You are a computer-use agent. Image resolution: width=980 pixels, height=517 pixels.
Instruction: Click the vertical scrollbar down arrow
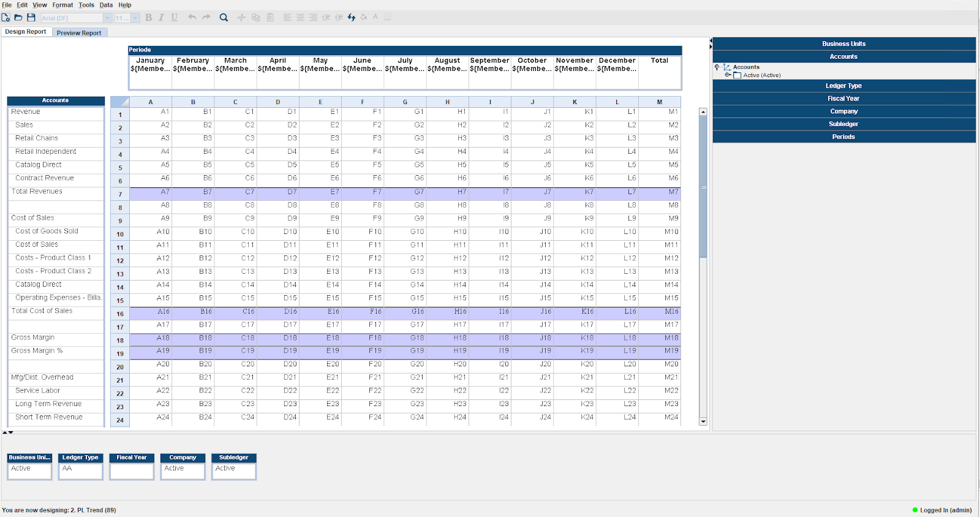(x=703, y=421)
